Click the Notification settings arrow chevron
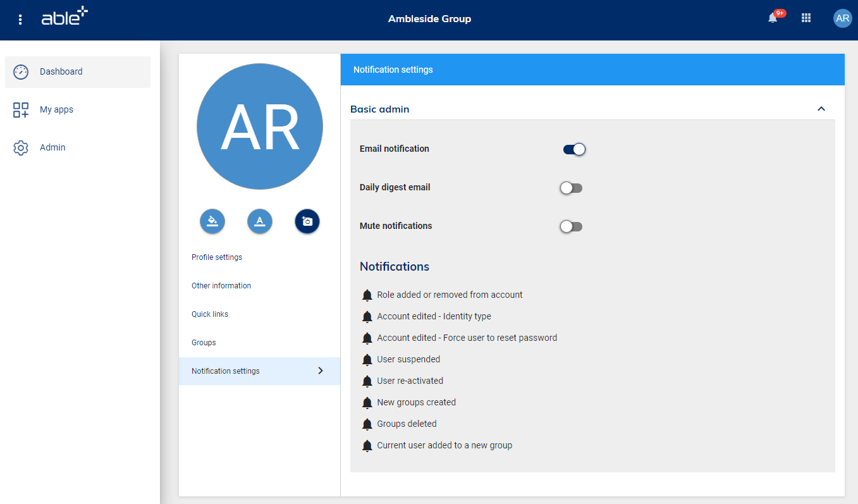The image size is (858, 504). tap(321, 371)
